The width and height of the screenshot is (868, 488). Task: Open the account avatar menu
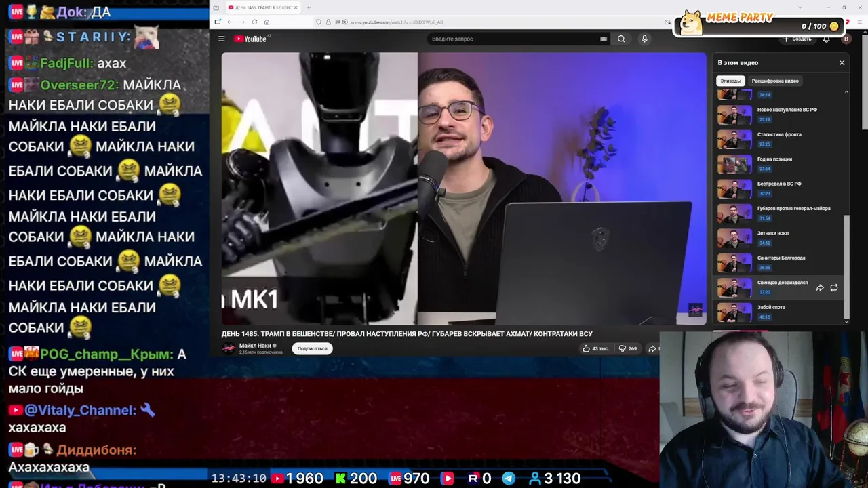click(x=846, y=39)
